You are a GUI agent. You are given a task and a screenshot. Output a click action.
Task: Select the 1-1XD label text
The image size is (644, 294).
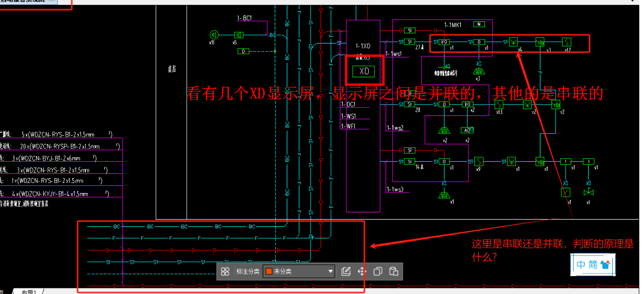click(x=363, y=46)
